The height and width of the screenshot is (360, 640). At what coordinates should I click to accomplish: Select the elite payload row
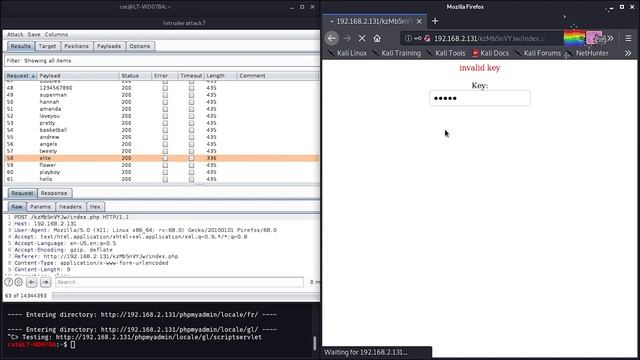coord(162,158)
